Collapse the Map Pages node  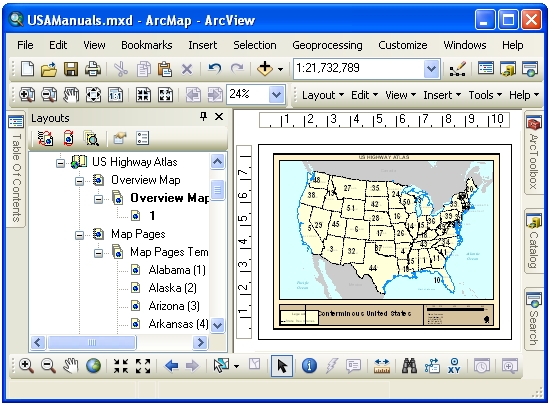pyautogui.click(x=79, y=235)
